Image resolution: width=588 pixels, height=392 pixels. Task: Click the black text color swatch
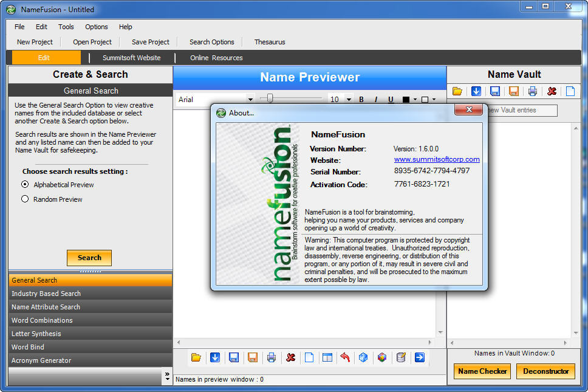(406, 100)
